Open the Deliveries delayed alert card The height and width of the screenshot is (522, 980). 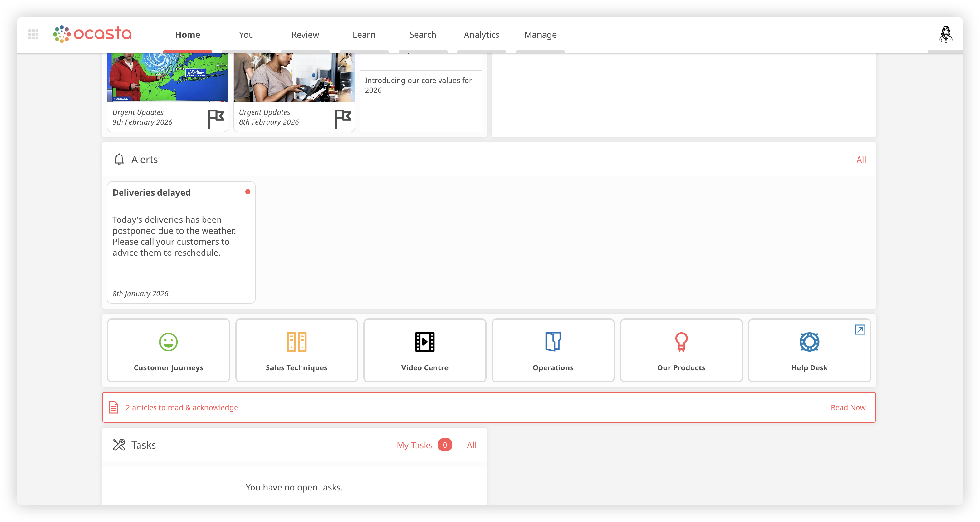tap(181, 242)
